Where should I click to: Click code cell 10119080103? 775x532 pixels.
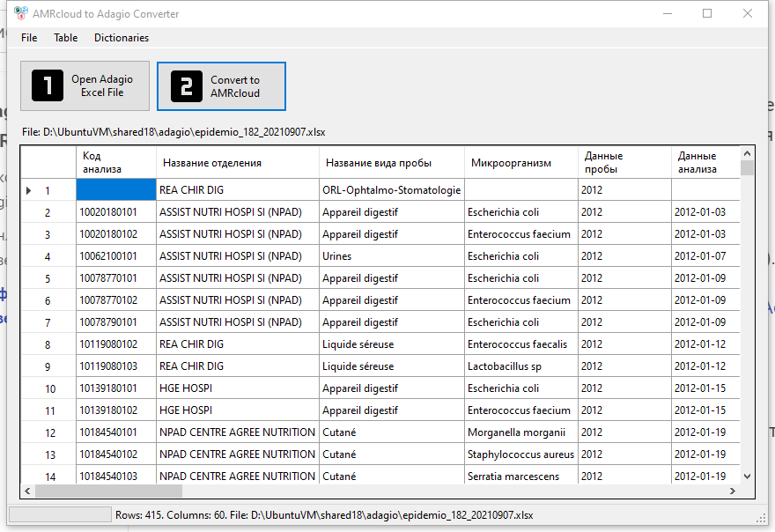pos(116,366)
